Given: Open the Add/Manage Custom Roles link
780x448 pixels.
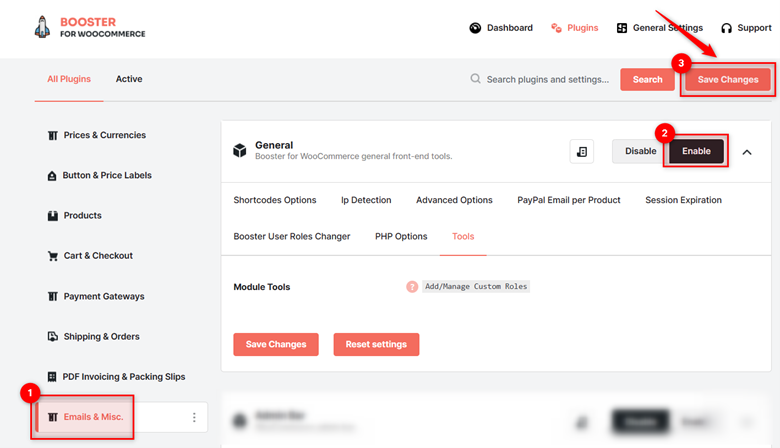Looking at the screenshot, I should point(476,286).
